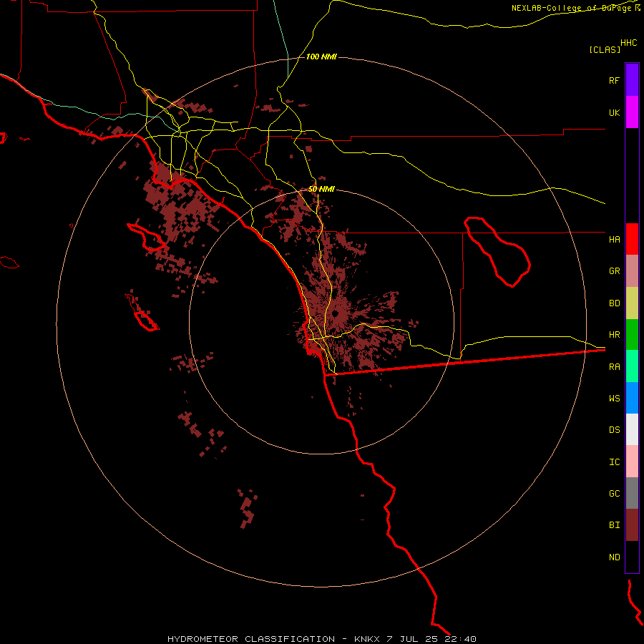Click the 22:40 timestamp
This screenshot has height=644, width=644.
coord(460,639)
